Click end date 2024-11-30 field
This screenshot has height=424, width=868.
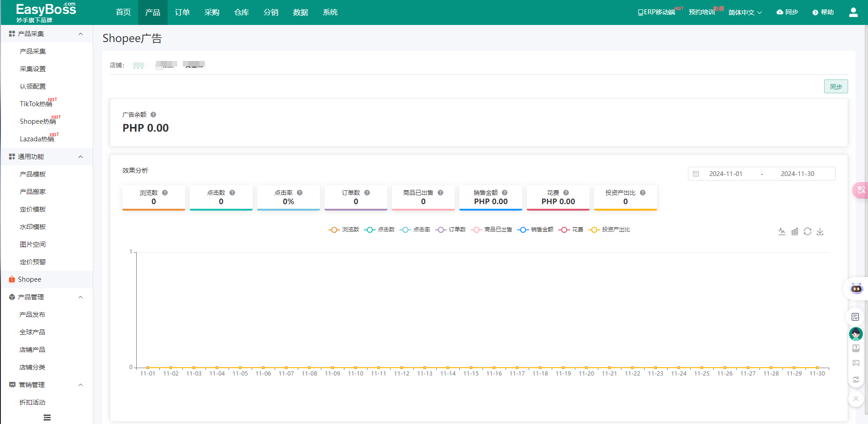[x=797, y=174]
